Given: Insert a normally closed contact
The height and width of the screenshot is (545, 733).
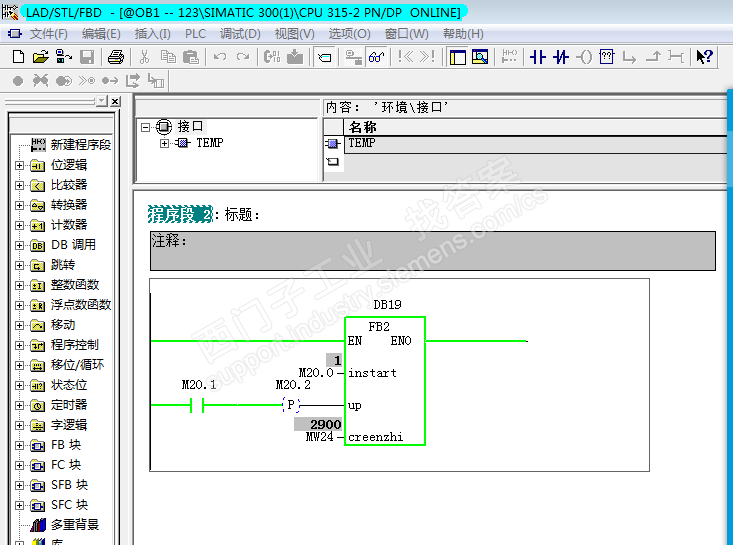Looking at the screenshot, I should point(561,57).
